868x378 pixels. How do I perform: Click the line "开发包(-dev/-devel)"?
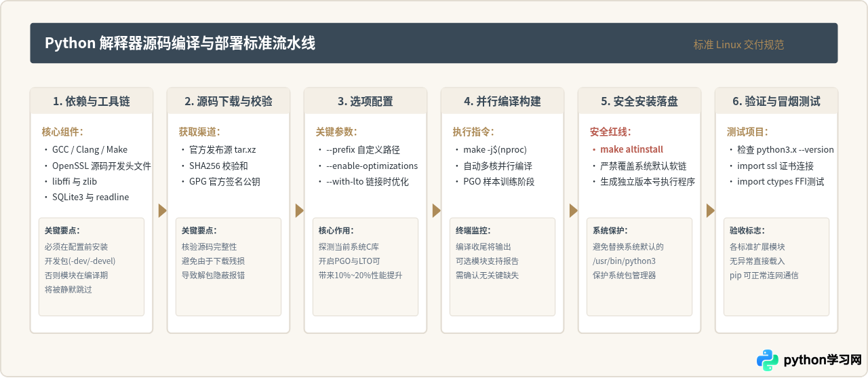tap(80, 261)
